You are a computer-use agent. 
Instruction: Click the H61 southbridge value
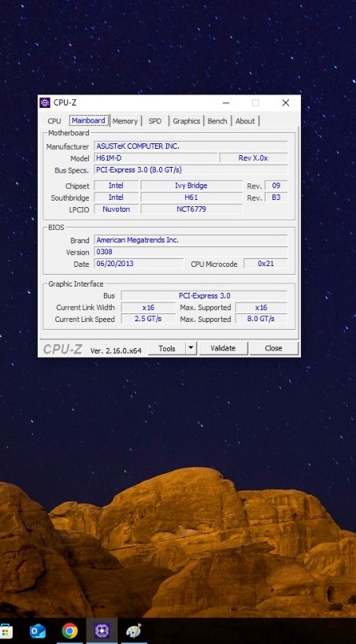click(x=191, y=198)
